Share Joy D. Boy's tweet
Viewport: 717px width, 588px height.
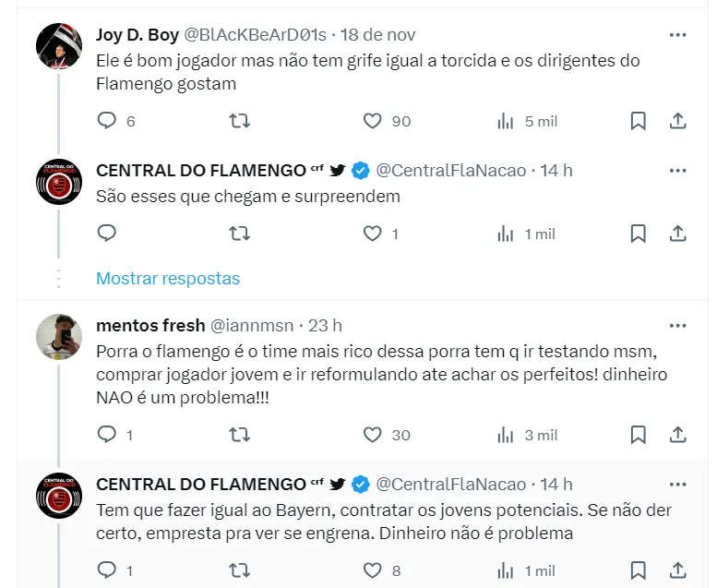(x=677, y=121)
